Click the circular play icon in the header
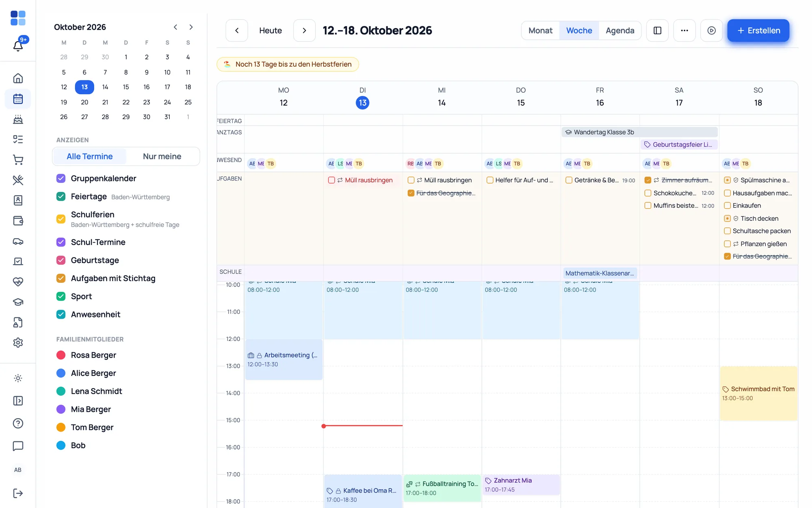812x508 pixels. [711, 30]
